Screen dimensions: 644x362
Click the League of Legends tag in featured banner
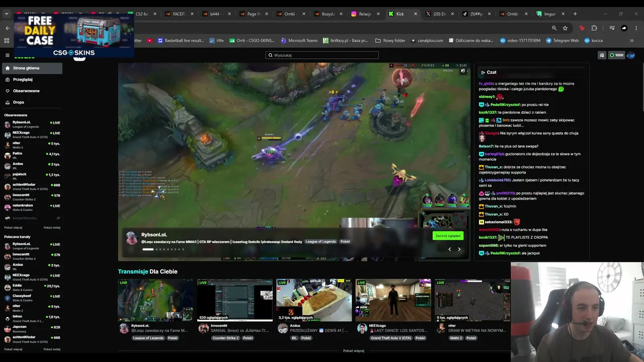[x=320, y=241]
